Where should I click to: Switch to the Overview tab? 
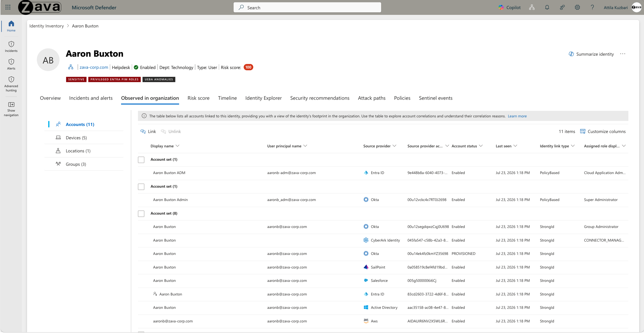coord(50,98)
